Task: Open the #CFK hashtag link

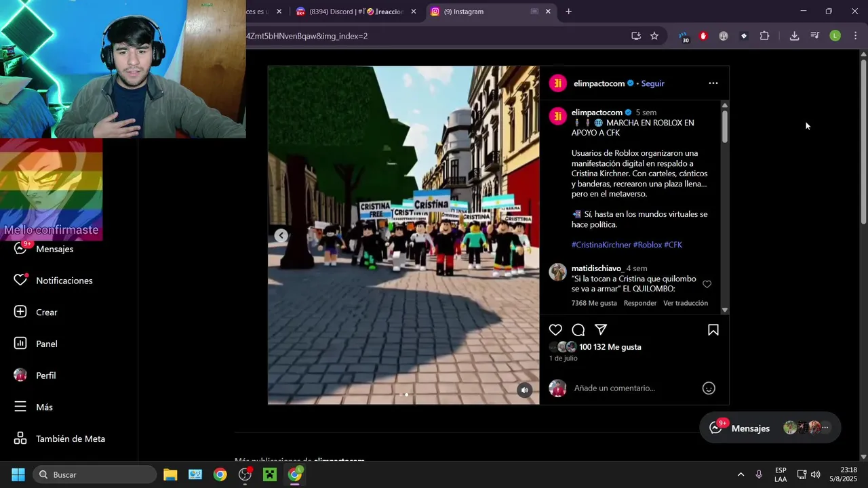Action: 673,245
